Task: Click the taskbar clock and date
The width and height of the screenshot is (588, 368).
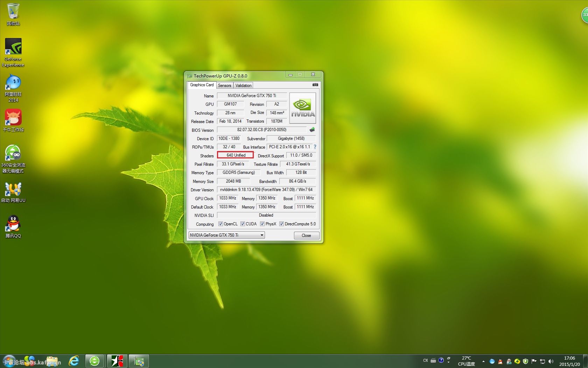Action: point(569,361)
